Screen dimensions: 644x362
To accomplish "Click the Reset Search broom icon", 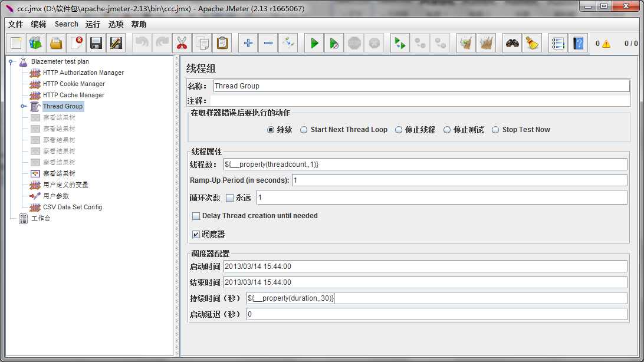I will tap(533, 43).
